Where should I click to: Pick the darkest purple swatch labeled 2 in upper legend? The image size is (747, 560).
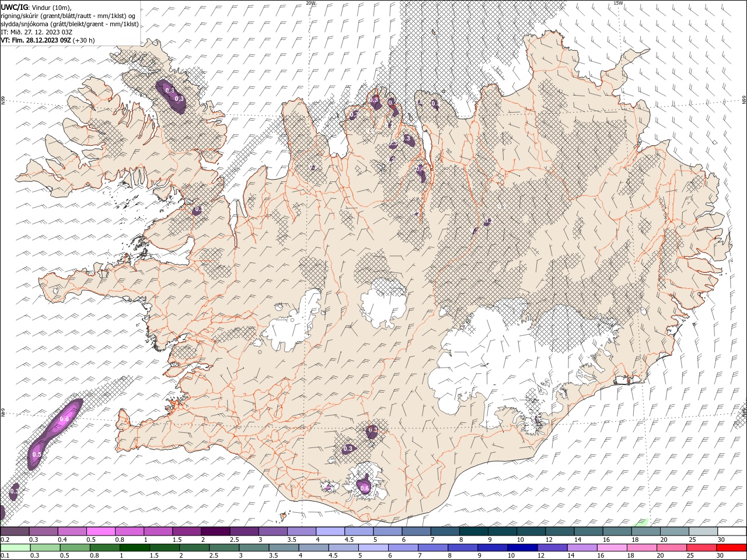(x=215, y=531)
